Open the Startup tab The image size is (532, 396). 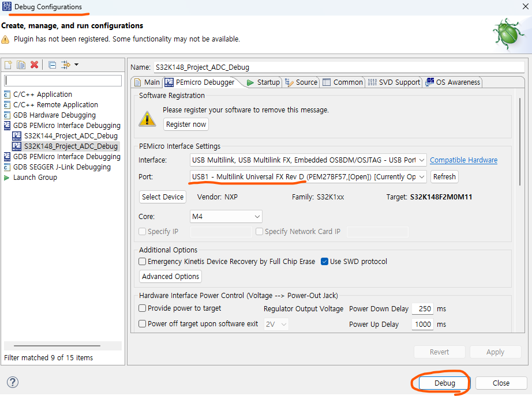pyautogui.click(x=264, y=82)
